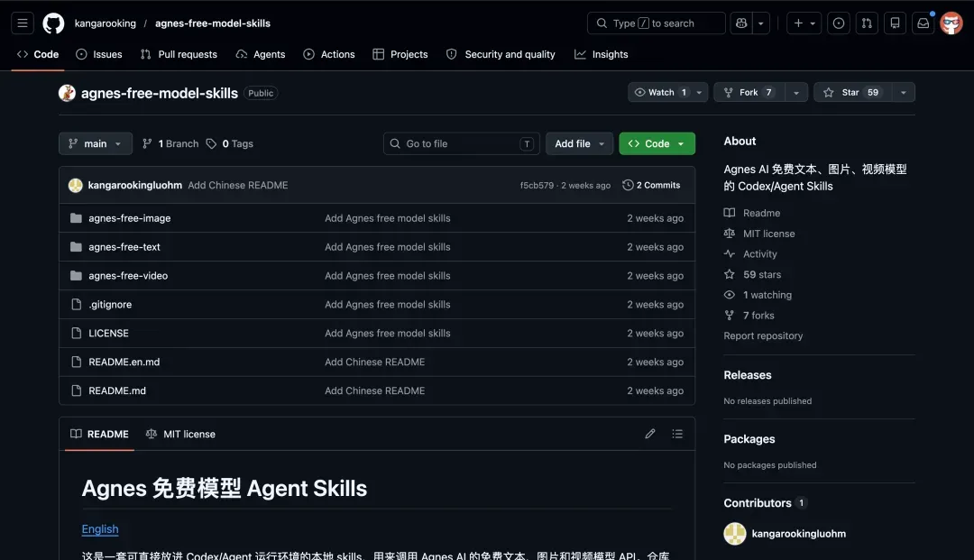
Task: Switch to the Code tab
Action: tap(38, 55)
